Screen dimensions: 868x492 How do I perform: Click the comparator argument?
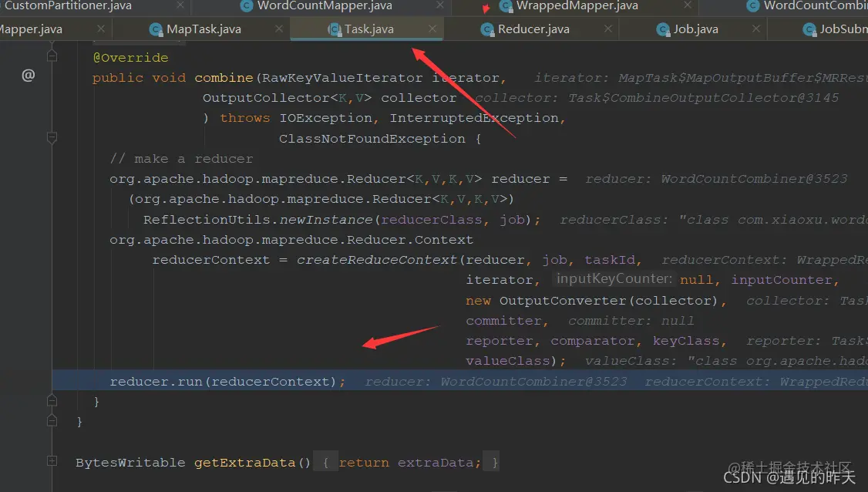[x=592, y=342]
